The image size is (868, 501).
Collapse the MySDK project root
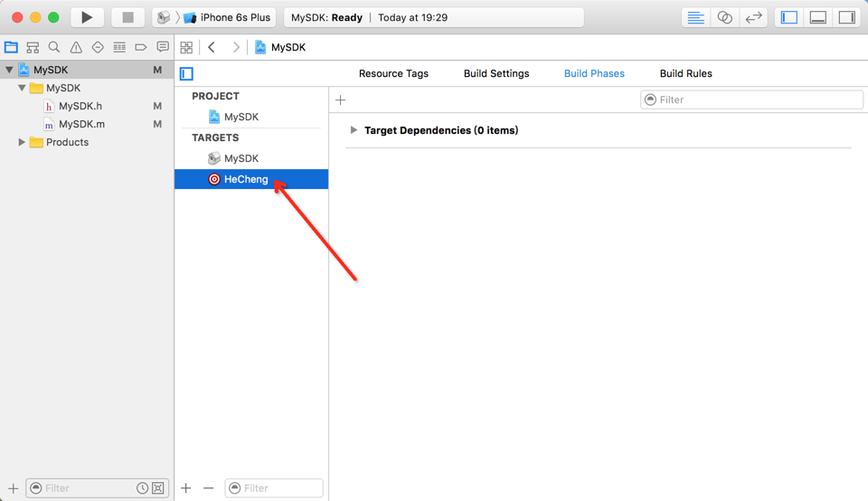[9, 70]
